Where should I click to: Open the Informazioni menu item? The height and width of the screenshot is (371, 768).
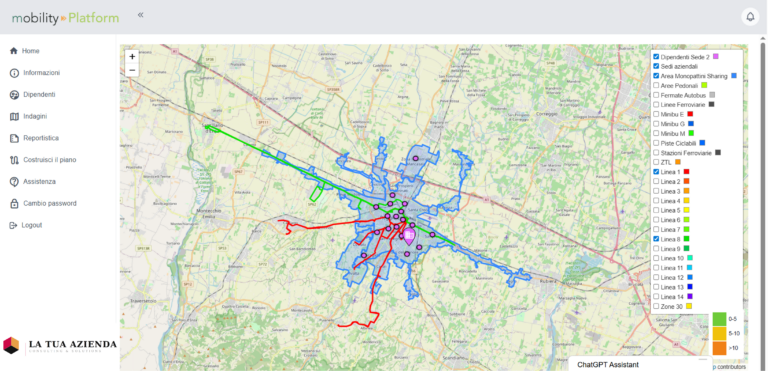42,73
